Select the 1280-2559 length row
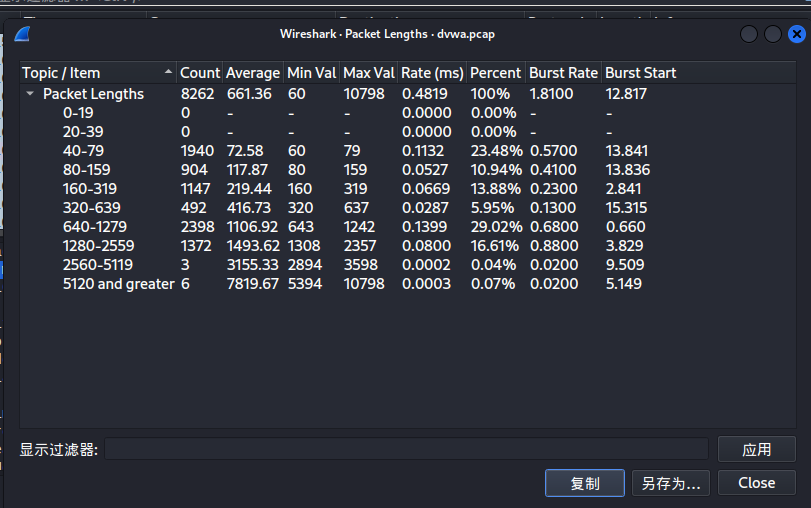This screenshot has width=811, height=508. pos(408,246)
